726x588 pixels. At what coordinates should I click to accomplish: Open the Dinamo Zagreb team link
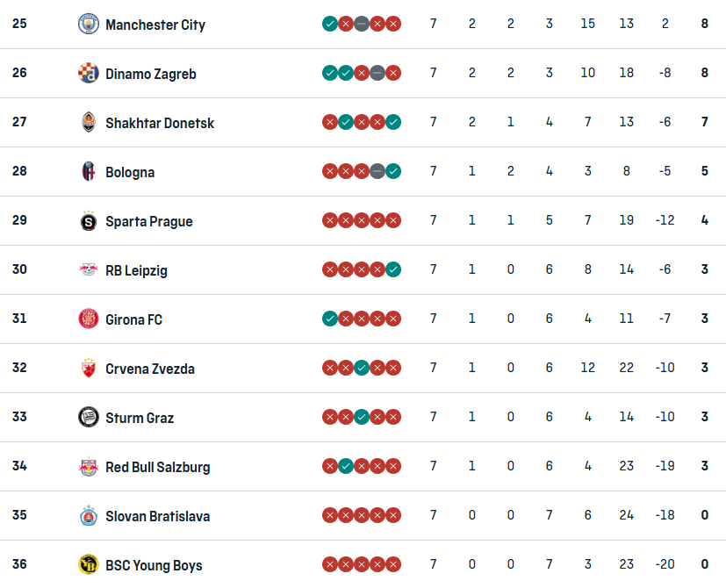pos(151,74)
